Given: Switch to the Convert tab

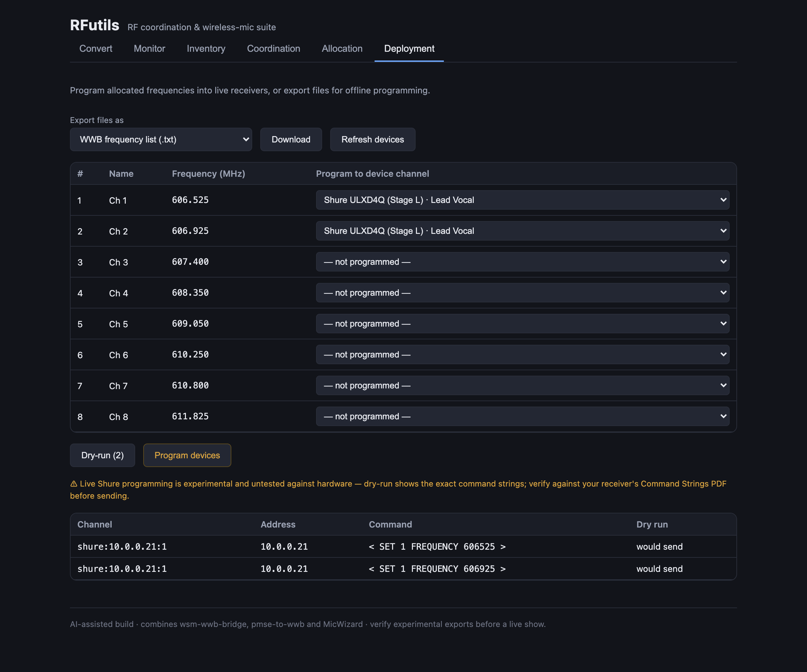Looking at the screenshot, I should [96, 49].
